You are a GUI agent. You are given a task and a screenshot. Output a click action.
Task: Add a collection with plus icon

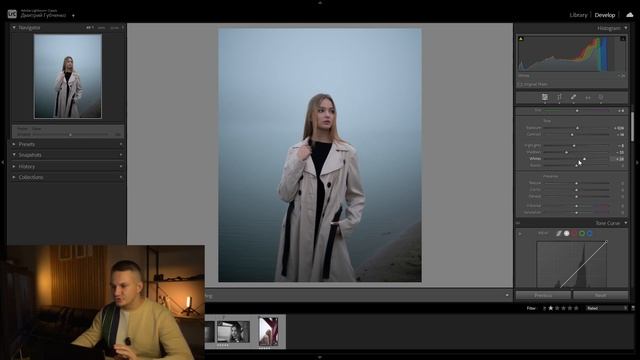click(121, 177)
